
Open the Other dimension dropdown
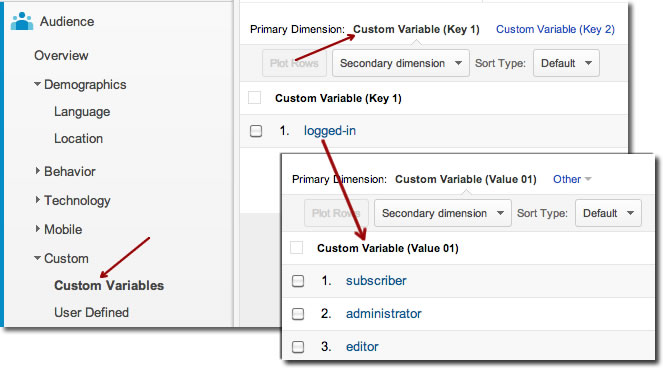pyautogui.click(x=572, y=179)
